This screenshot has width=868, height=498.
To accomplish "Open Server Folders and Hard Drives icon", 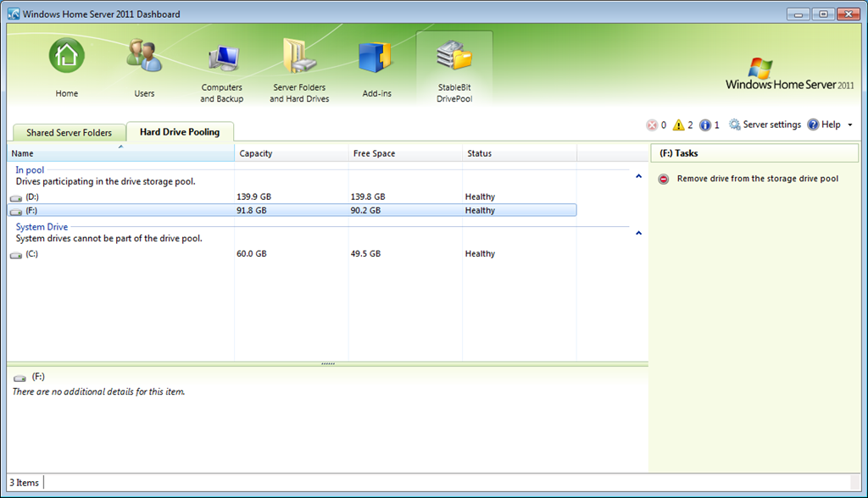I will tap(299, 55).
